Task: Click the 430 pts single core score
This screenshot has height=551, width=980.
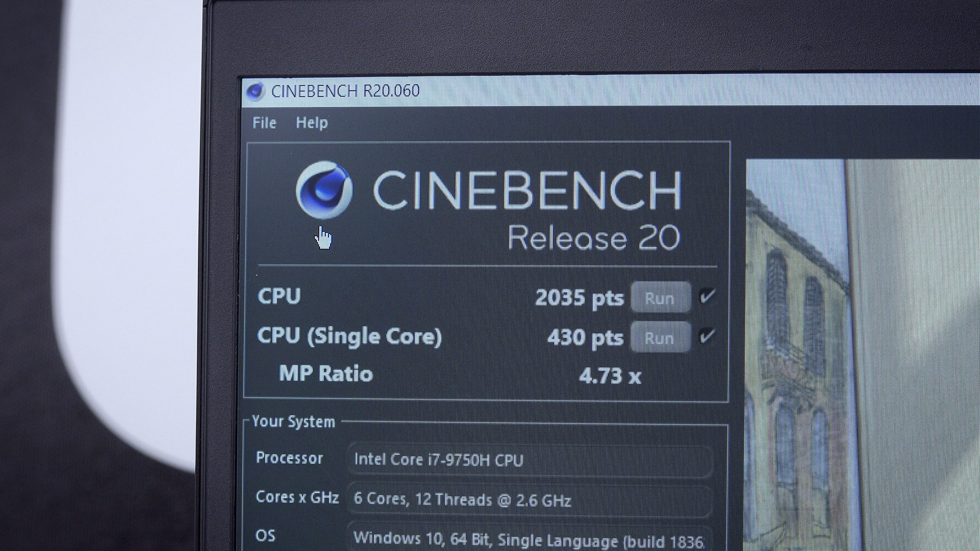Action: pos(585,337)
